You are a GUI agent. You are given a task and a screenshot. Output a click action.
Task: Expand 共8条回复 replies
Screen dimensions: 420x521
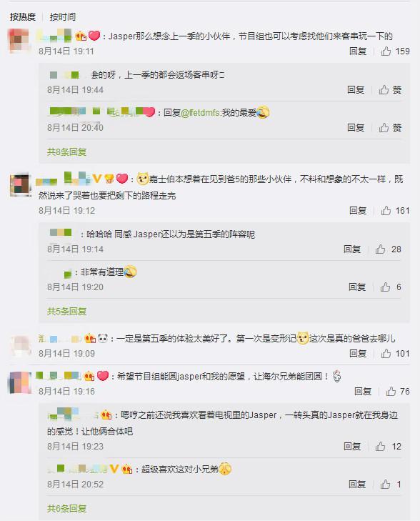tap(66, 152)
